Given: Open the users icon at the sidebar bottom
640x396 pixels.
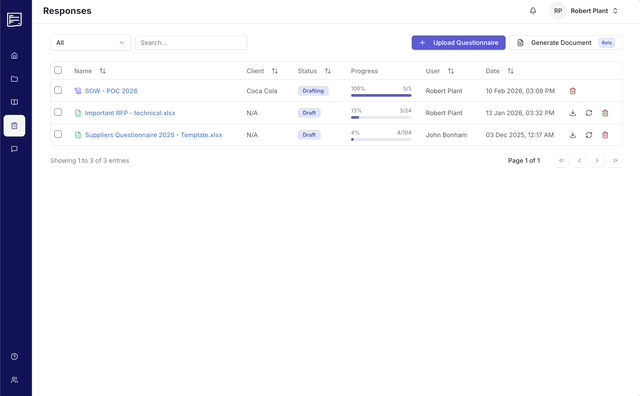Looking at the screenshot, I should pos(14,380).
